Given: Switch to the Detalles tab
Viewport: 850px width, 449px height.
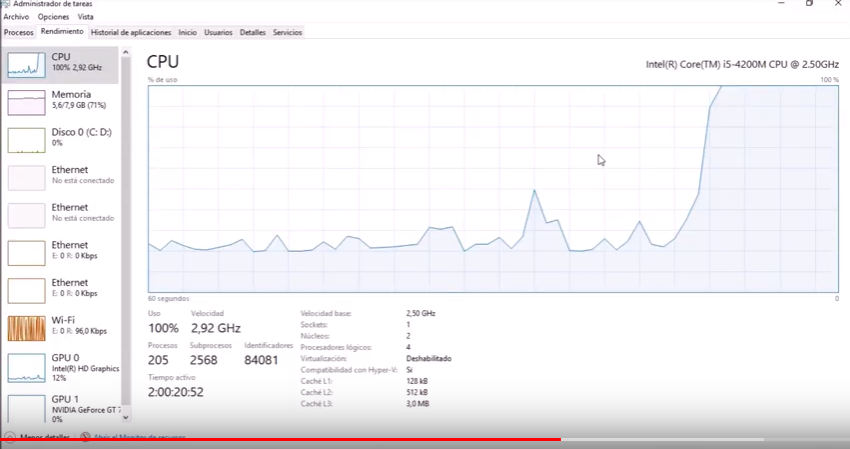Looking at the screenshot, I should [253, 32].
